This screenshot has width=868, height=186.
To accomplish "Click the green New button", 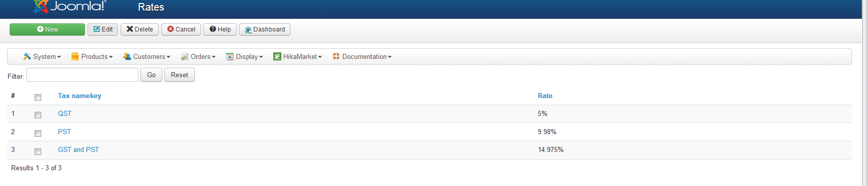I will click(47, 29).
